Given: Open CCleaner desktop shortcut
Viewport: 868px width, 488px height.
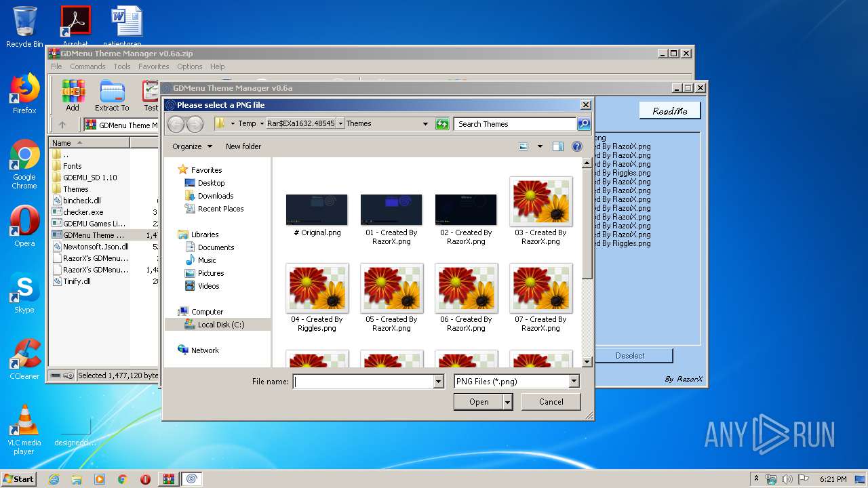Looking at the screenshot, I should click(24, 359).
